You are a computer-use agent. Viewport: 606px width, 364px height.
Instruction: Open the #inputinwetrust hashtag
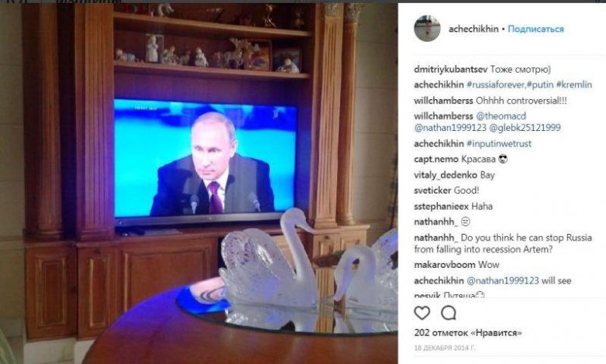tap(499, 144)
